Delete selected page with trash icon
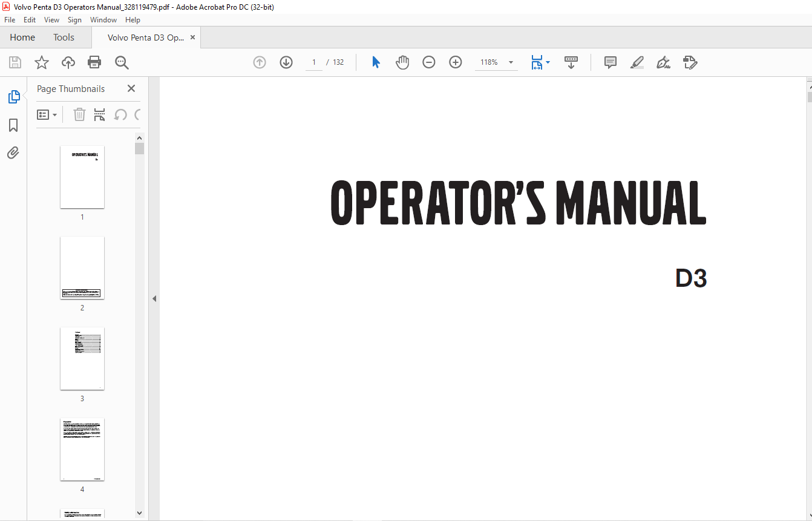 click(79, 114)
